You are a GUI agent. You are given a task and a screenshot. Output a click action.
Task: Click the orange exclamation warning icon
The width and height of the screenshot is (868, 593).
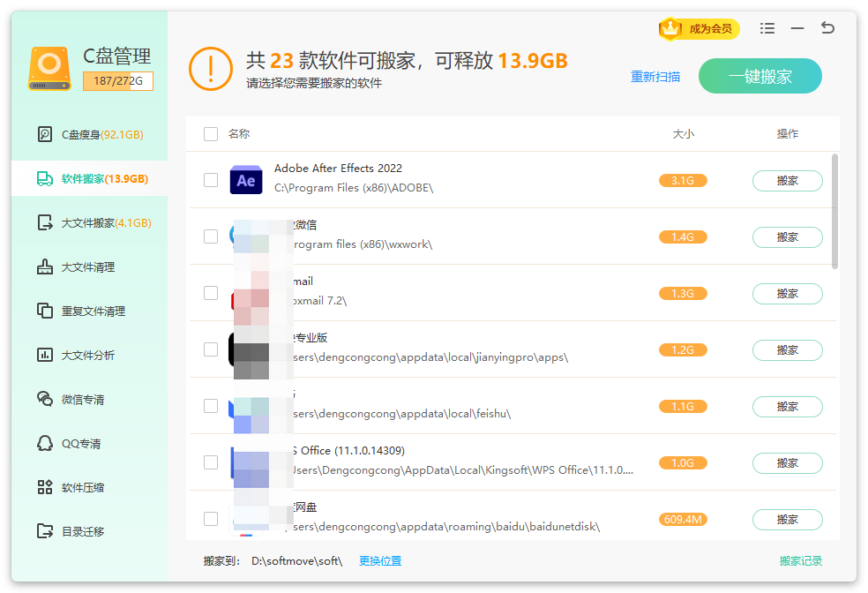(210, 69)
